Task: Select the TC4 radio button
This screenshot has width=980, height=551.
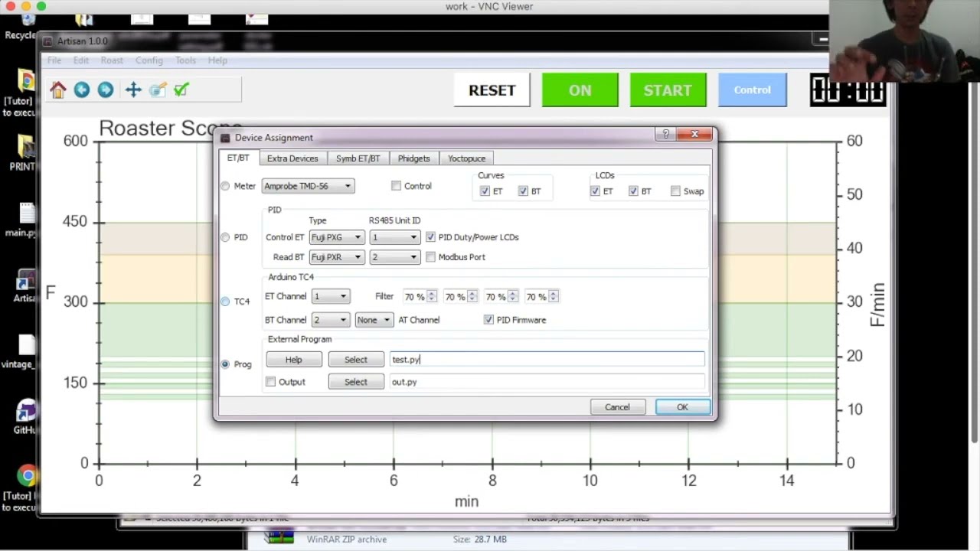Action: click(225, 302)
